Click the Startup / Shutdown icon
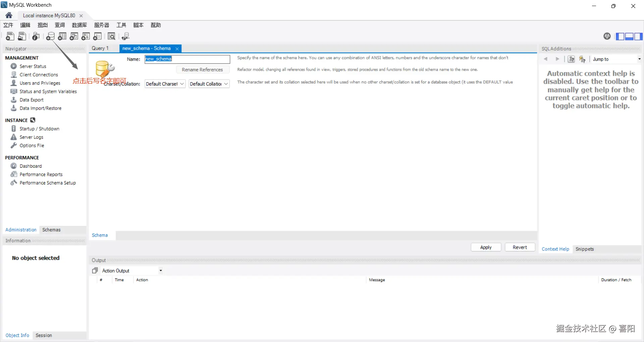This screenshot has height=342, width=644. coord(14,128)
